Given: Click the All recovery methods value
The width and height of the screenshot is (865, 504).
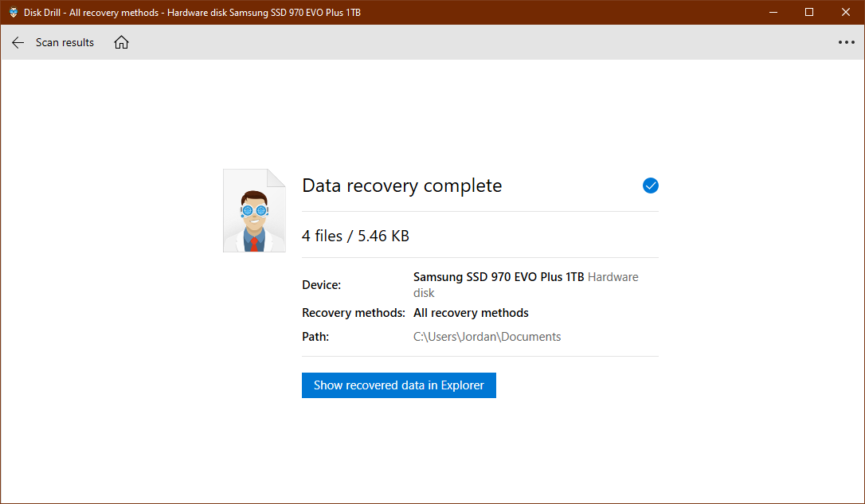Looking at the screenshot, I should [x=470, y=312].
